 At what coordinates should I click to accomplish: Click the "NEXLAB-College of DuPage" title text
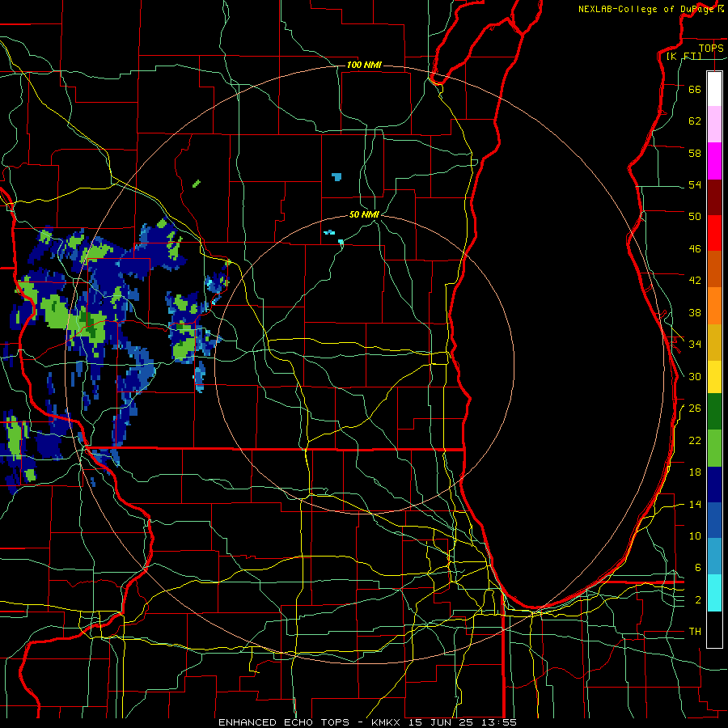pos(646,9)
